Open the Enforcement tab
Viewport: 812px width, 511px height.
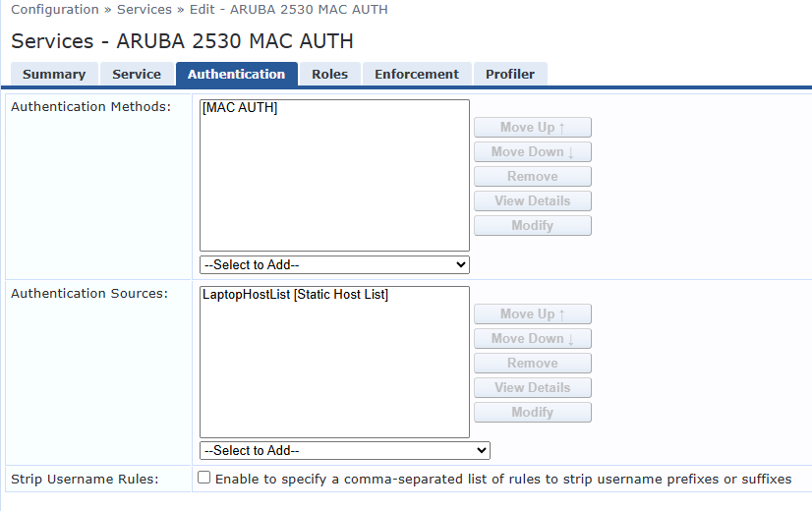point(417,74)
